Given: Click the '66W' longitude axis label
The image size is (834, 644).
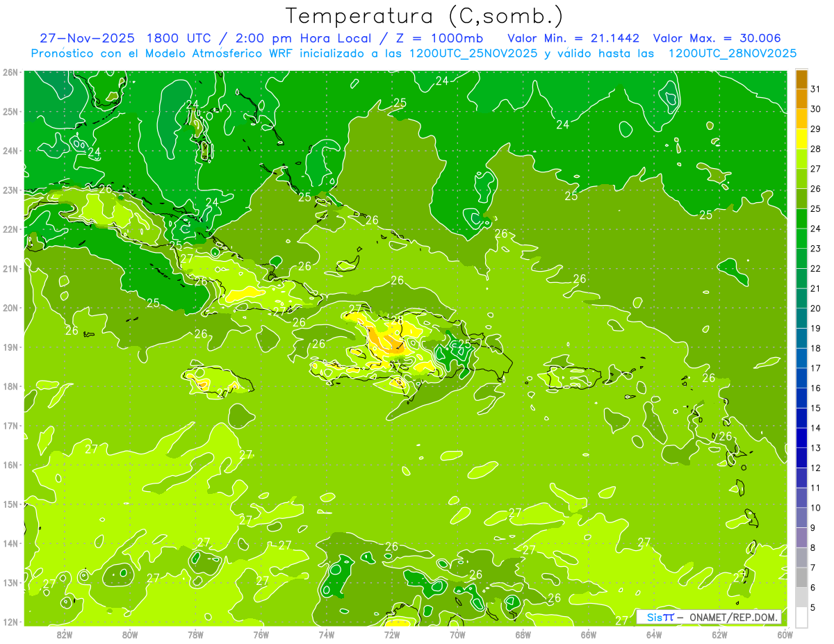Looking at the screenshot, I should click(589, 634).
